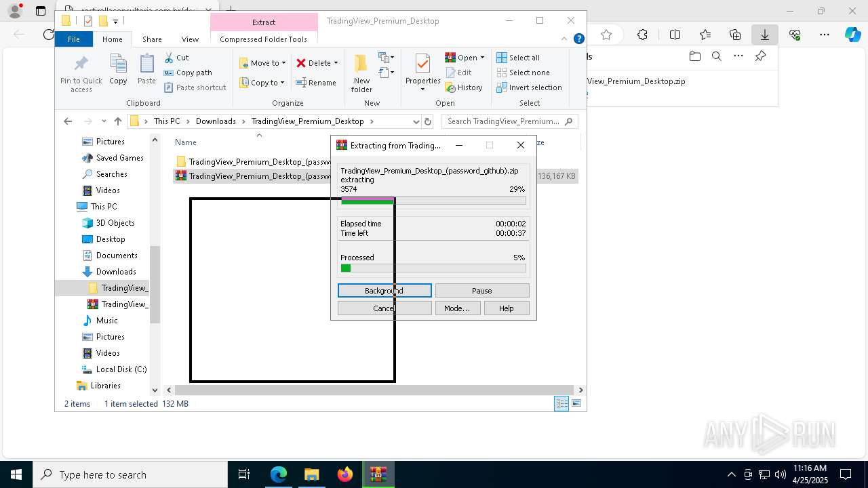The height and width of the screenshot is (488, 868).
Task: Create a New folder from ribbon
Action: (x=361, y=73)
